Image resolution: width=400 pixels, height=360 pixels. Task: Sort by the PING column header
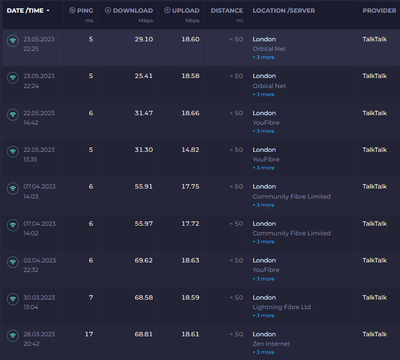point(81,11)
